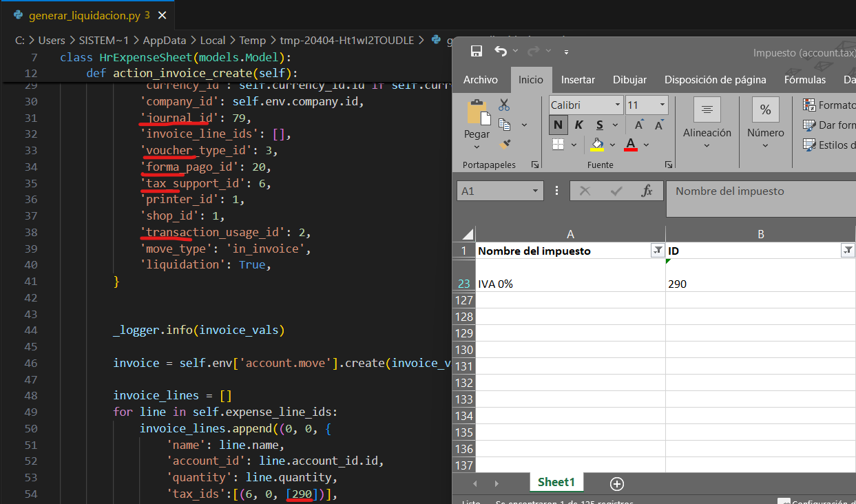The width and height of the screenshot is (856, 504).
Task: Undo the last action in Excel
Action: pos(501,52)
